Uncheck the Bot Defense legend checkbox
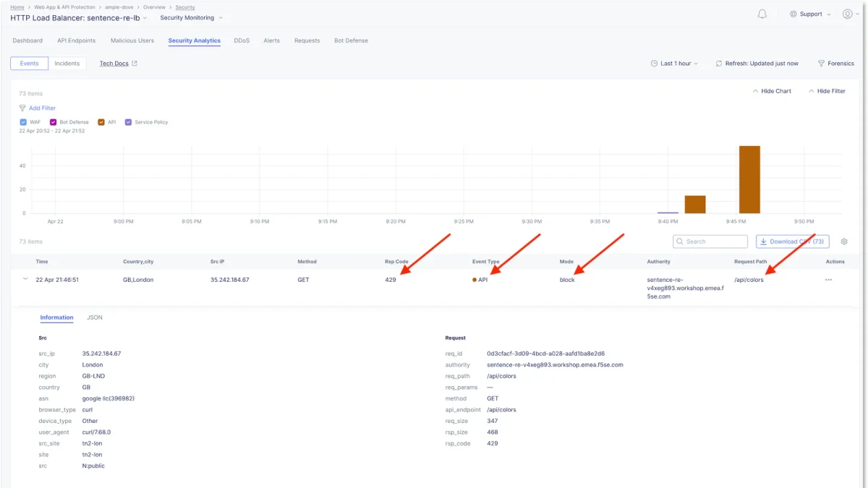The height and width of the screenshot is (488, 868). pyautogui.click(x=54, y=122)
